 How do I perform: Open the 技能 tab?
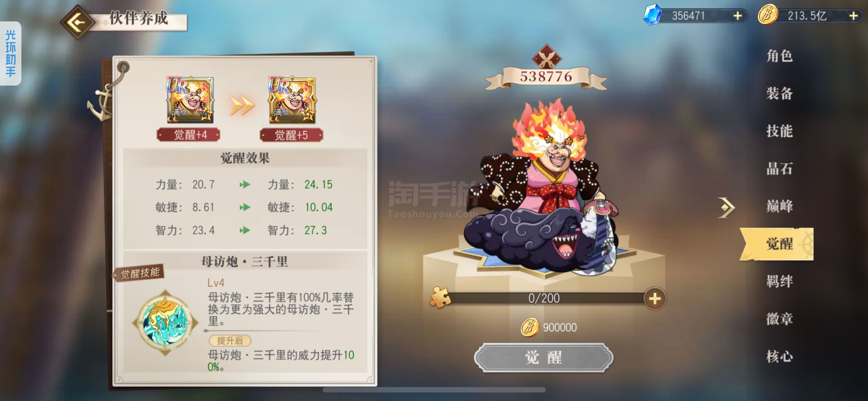779,131
